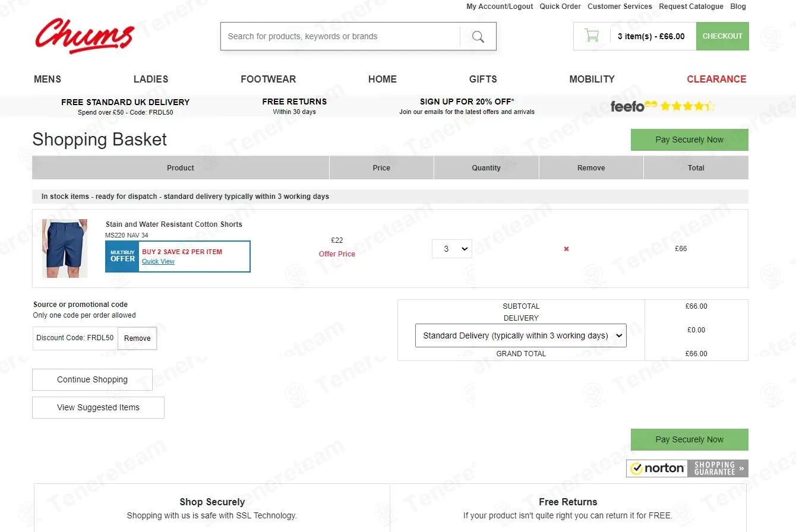Click the Norton Shopping Guarantee badge
This screenshot has height=532, width=796.
coord(687,468)
